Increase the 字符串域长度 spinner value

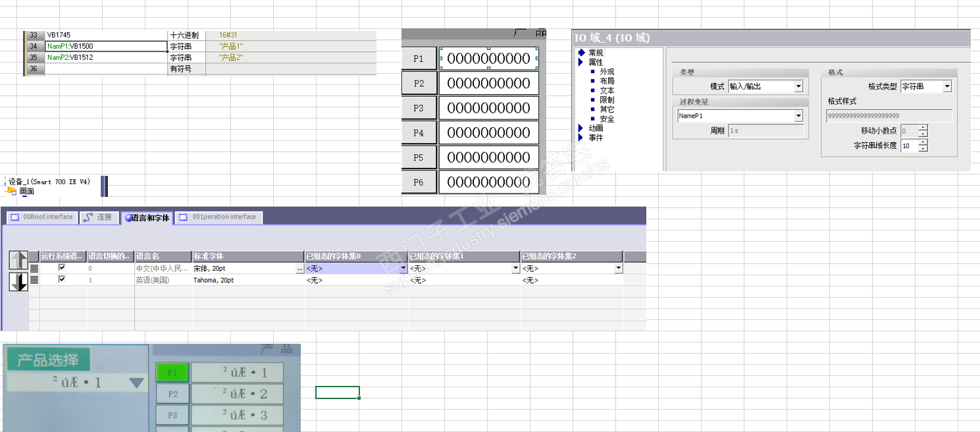(923, 142)
